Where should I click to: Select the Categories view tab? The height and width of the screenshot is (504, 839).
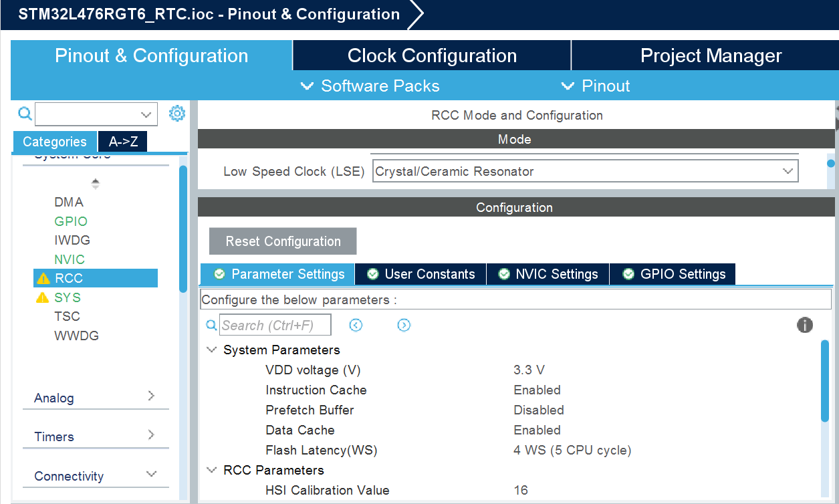tap(55, 142)
